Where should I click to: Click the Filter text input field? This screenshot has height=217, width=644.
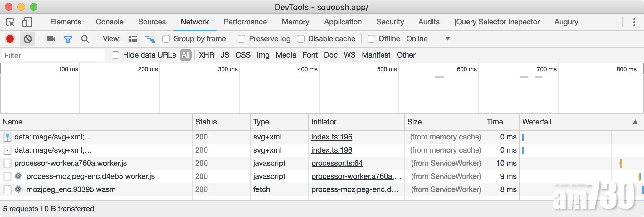[x=53, y=55]
